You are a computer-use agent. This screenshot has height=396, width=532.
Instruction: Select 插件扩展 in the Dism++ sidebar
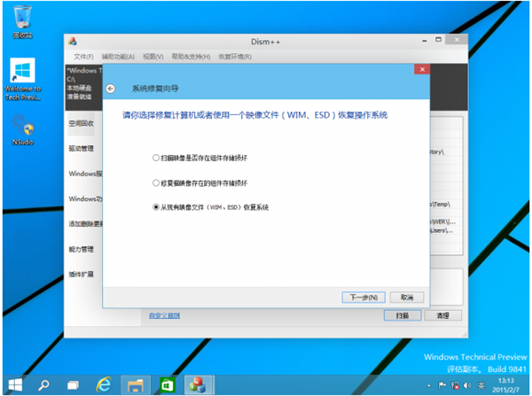tap(81, 274)
